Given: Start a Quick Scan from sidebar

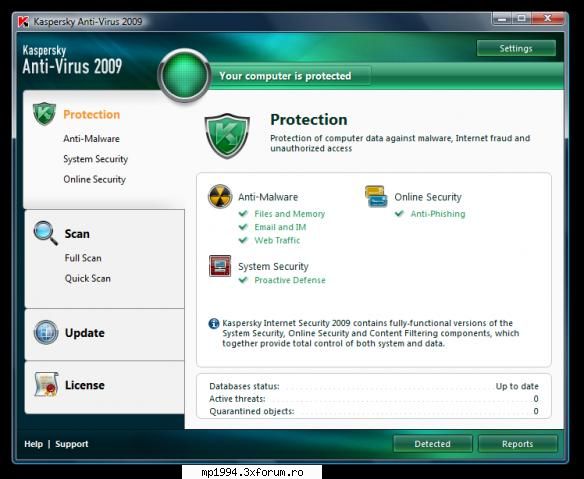Looking at the screenshot, I should pyautogui.click(x=88, y=279).
